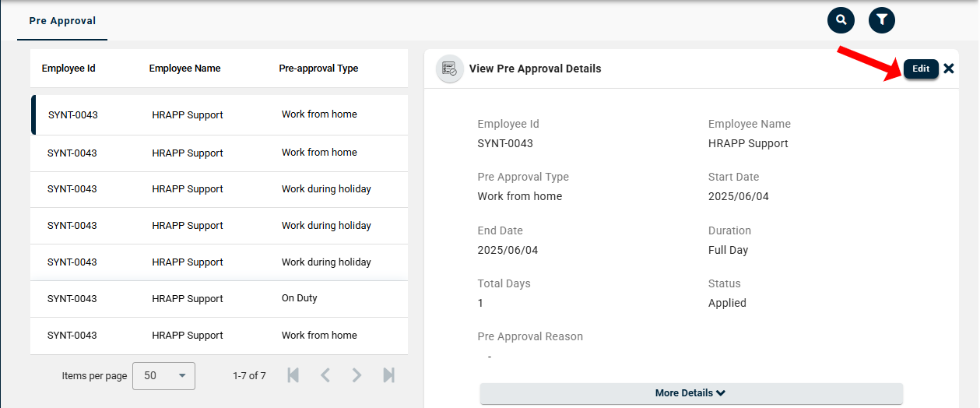Image resolution: width=980 pixels, height=408 pixels.
Task: Select the On Duty pre-approval row
Action: pos(219,299)
